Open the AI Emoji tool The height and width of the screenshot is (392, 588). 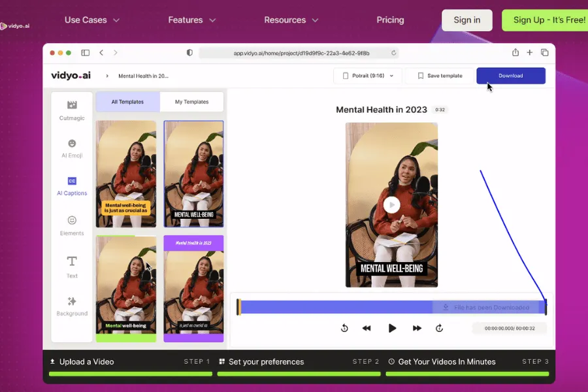click(x=72, y=148)
